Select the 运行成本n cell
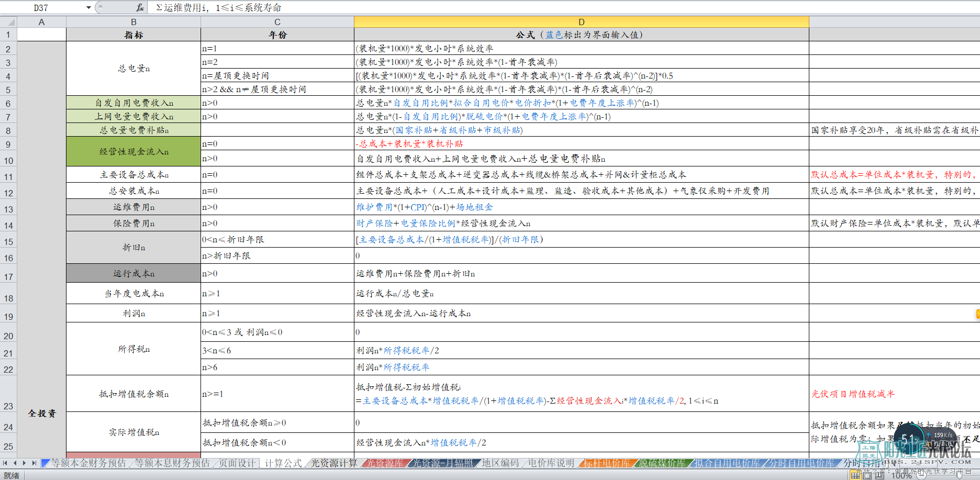The image size is (980, 480). pyautogui.click(x=133, y=273)
